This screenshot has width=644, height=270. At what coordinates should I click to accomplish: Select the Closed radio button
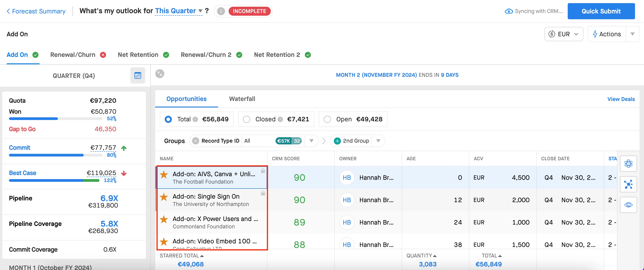pyautogui.click(x=247, y=119)
